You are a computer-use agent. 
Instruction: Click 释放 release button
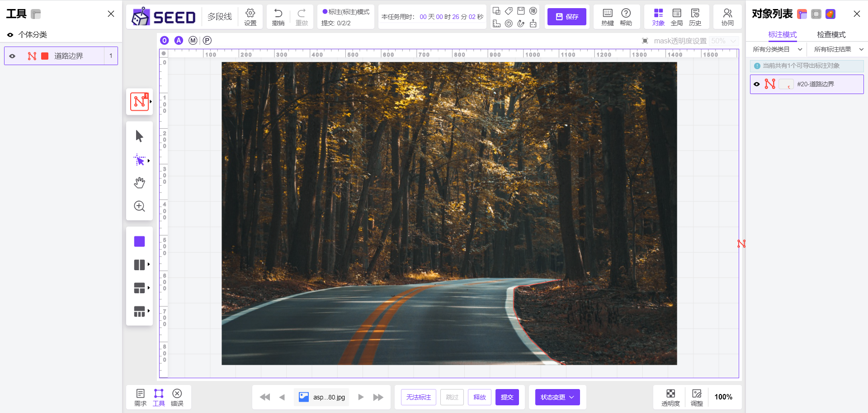click(480, 397)
